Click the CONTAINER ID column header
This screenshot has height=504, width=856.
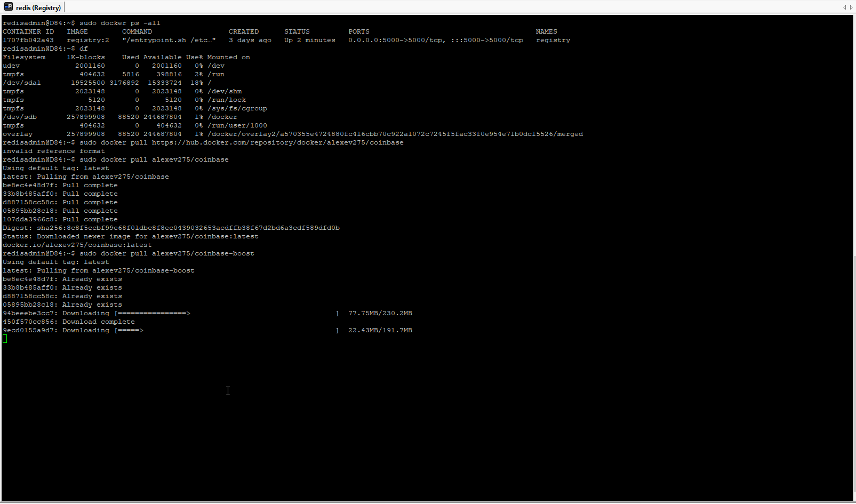pos(28,31)
